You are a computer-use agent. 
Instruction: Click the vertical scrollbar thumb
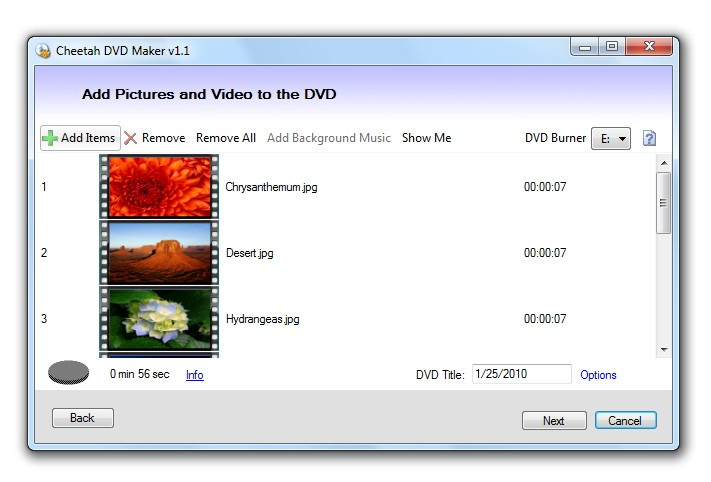point(663,203)
